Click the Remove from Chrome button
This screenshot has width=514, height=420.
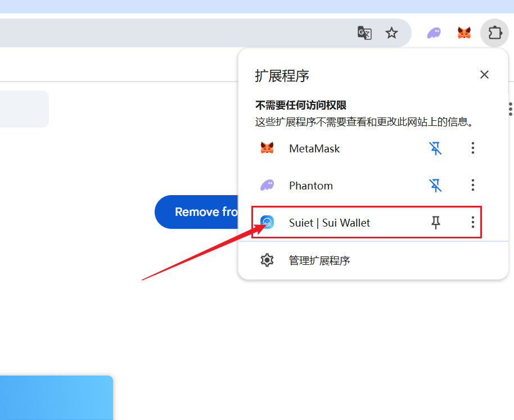point(197,212)
